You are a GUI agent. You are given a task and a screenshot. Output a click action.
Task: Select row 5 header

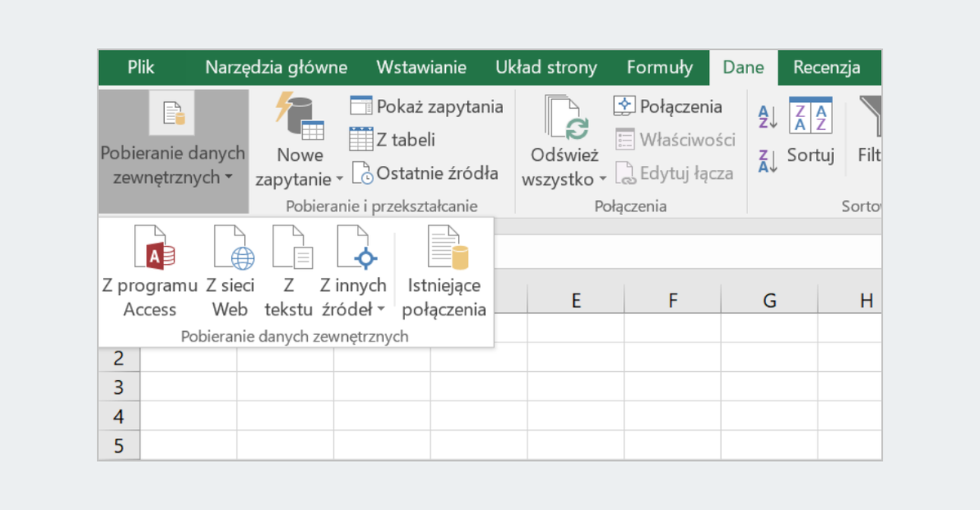coord(119,446)
